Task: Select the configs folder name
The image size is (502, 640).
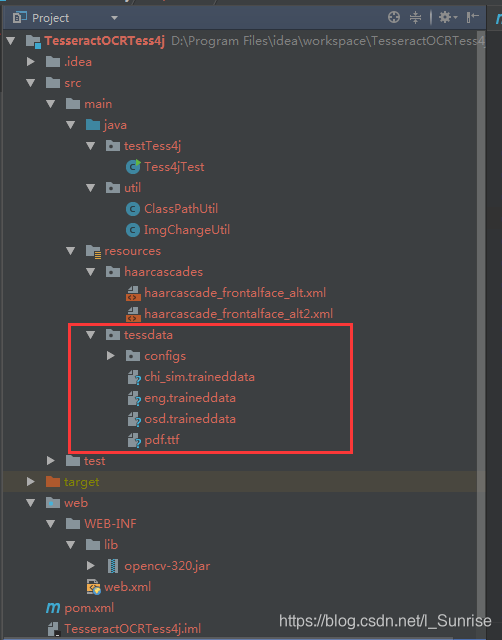Action: click(x=165, y=356)
